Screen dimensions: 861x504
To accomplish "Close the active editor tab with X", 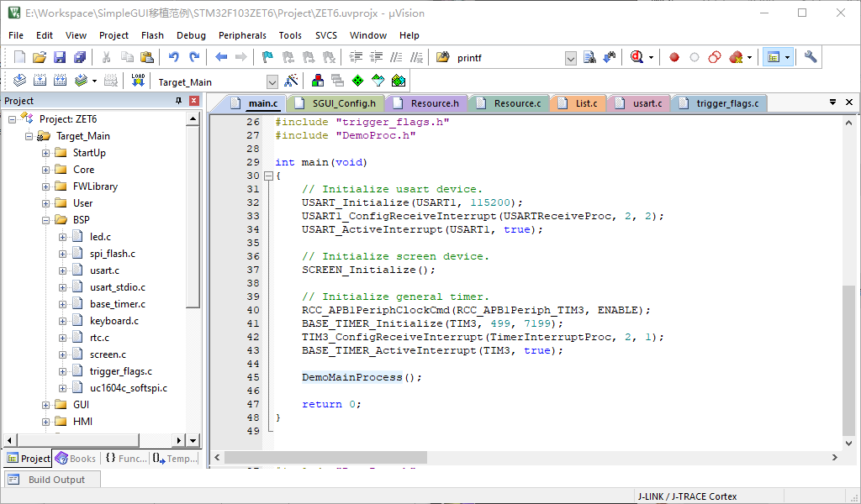I will pyautogui.click(x=849, y=102).
